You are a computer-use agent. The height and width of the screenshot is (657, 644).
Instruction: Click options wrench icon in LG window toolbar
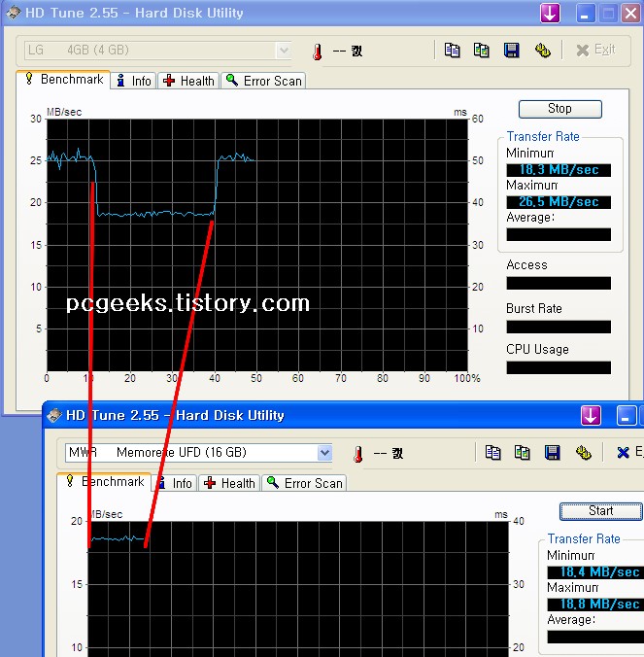pyautogui.click(x=543, y=51)
